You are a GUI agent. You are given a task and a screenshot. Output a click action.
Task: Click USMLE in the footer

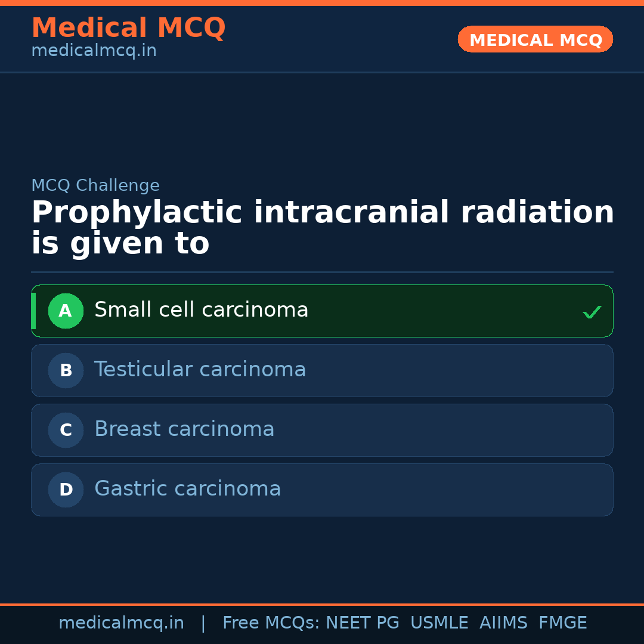(x=439, y=623)
